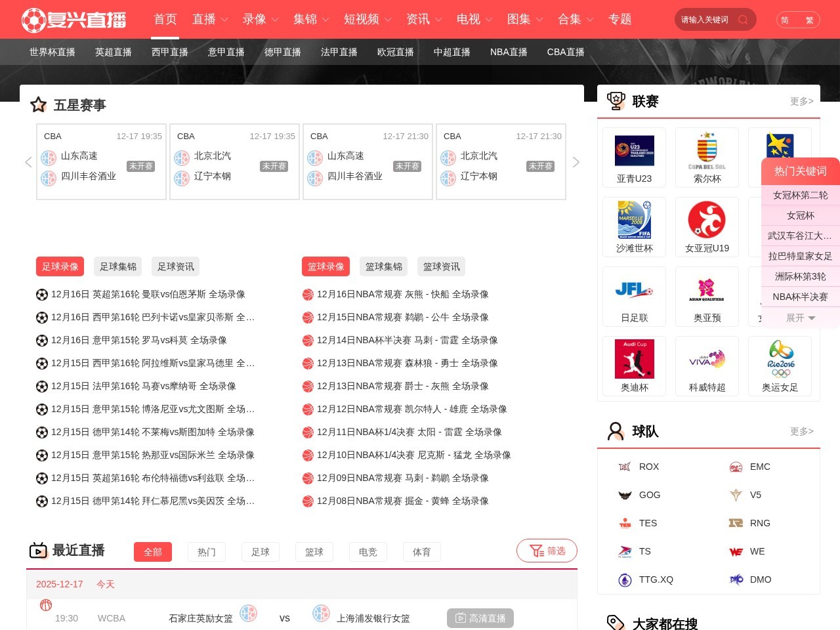Click the 亚青U23 league logo

tap(634, 150)
